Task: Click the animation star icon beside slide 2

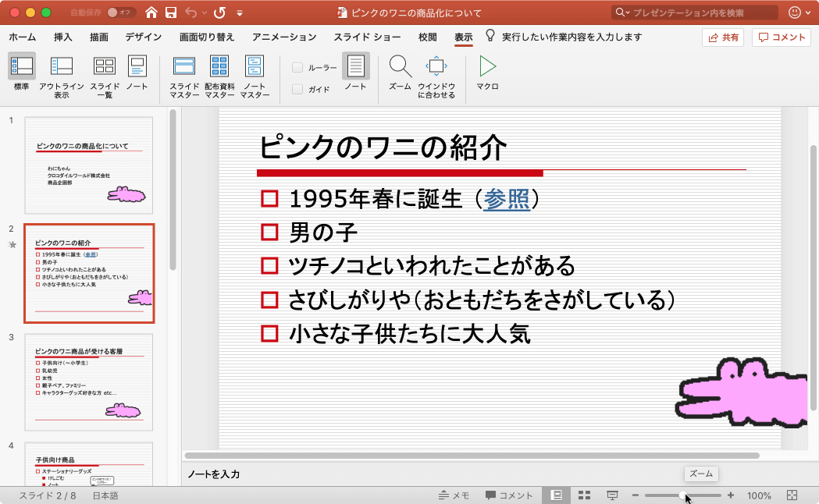Action: 12,245
